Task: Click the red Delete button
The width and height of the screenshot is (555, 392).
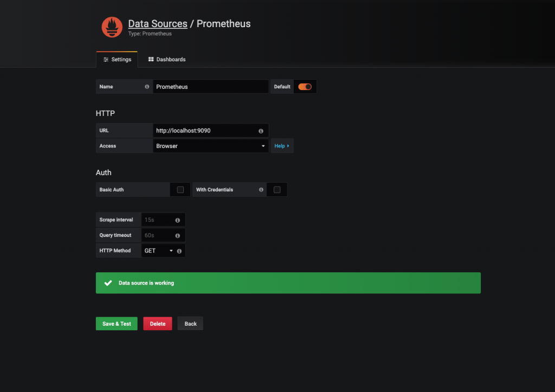Action: point(158,324)
